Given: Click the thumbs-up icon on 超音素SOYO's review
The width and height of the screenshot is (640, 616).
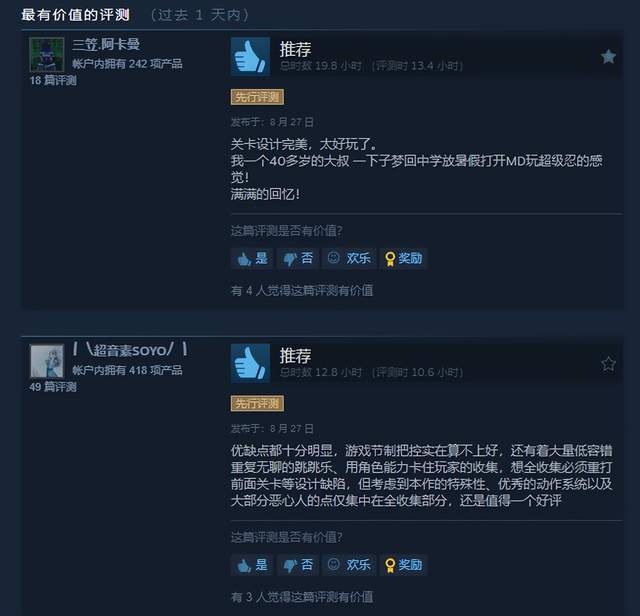Looking at the screenshot, I should 250,363.
